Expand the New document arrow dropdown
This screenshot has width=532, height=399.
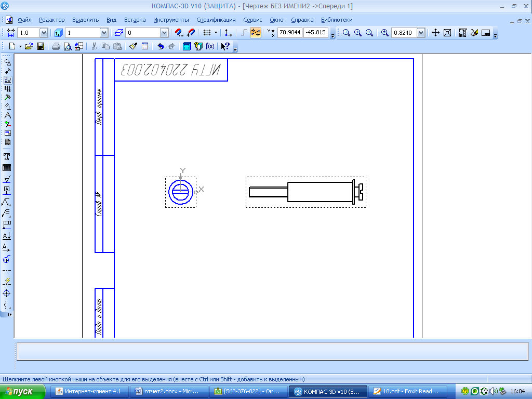point(20,46)
